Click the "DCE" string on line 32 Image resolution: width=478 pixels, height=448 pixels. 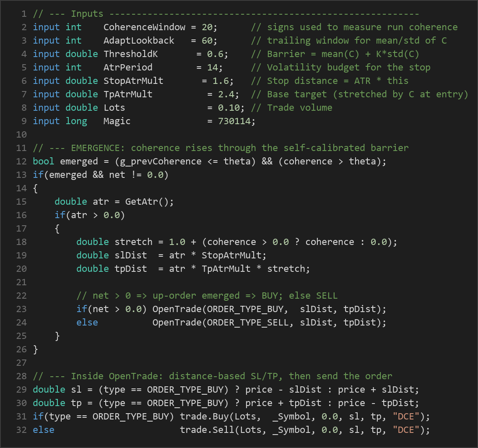pyautogui.click(x=406, y=430)
